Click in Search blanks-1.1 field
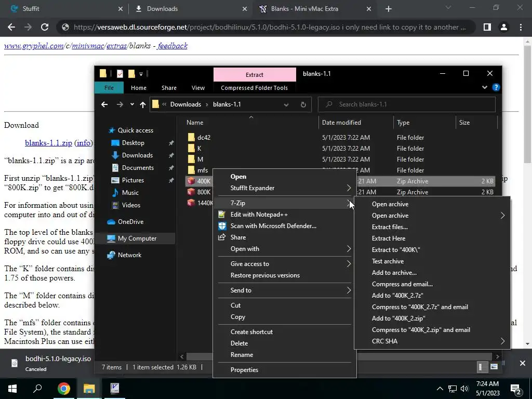This screenshot has width=532, height=399. click(x=406, y=104)
